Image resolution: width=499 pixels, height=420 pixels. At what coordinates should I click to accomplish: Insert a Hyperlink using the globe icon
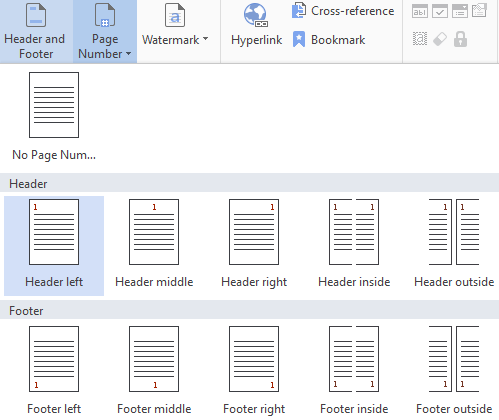tap(256, 25)
